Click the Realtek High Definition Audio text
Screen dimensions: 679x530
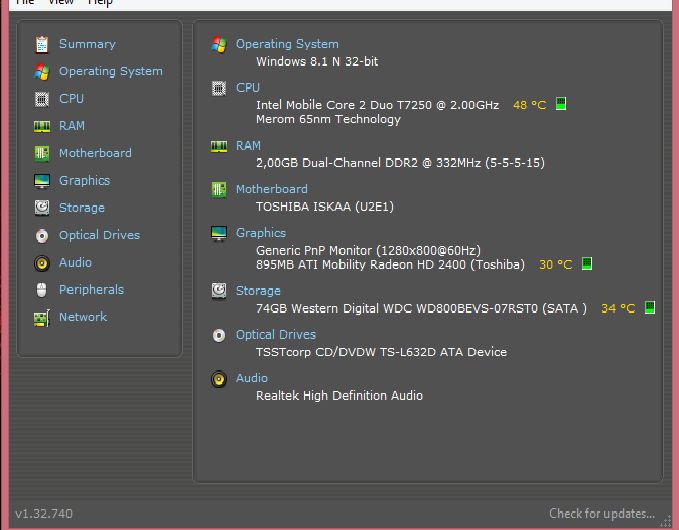click(340, 396)
